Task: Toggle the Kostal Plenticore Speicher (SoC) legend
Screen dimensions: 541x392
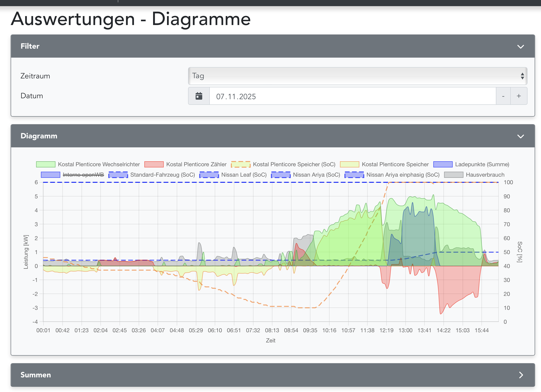Action: [240, 164]
